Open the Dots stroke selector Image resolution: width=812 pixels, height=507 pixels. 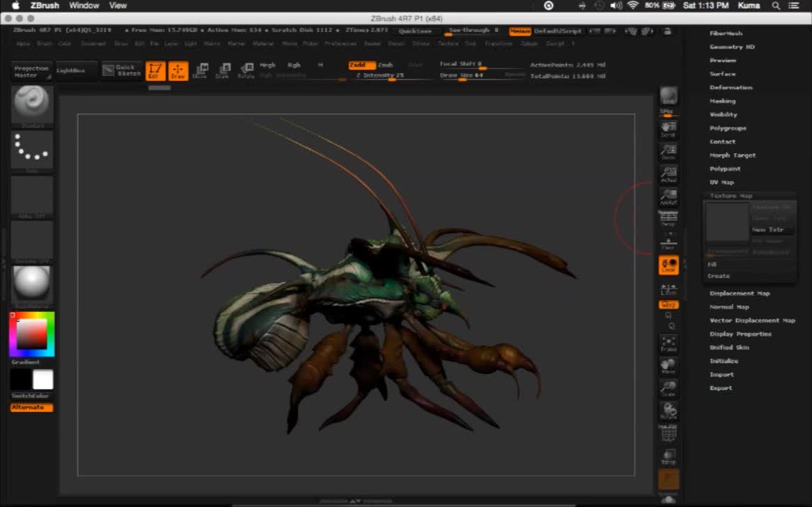pyautogui.click(x=31, y=151)
